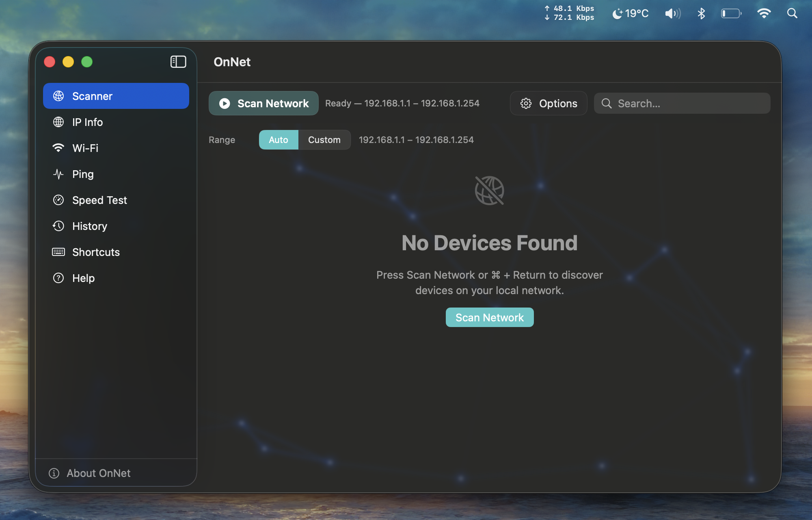Open the volume menu bar icon
This screenshot has height=520, width=812.
(x=673, y=13)
